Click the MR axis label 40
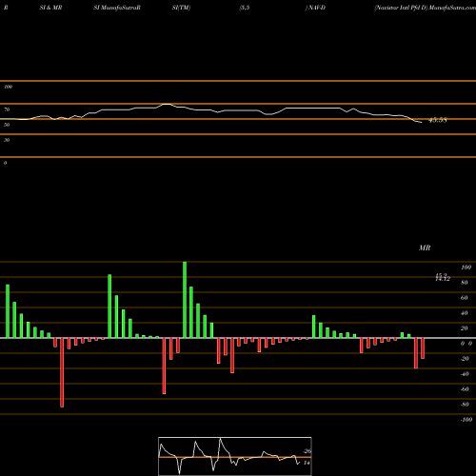The width and height of the screenshot is (476, 476). [465, 313]
